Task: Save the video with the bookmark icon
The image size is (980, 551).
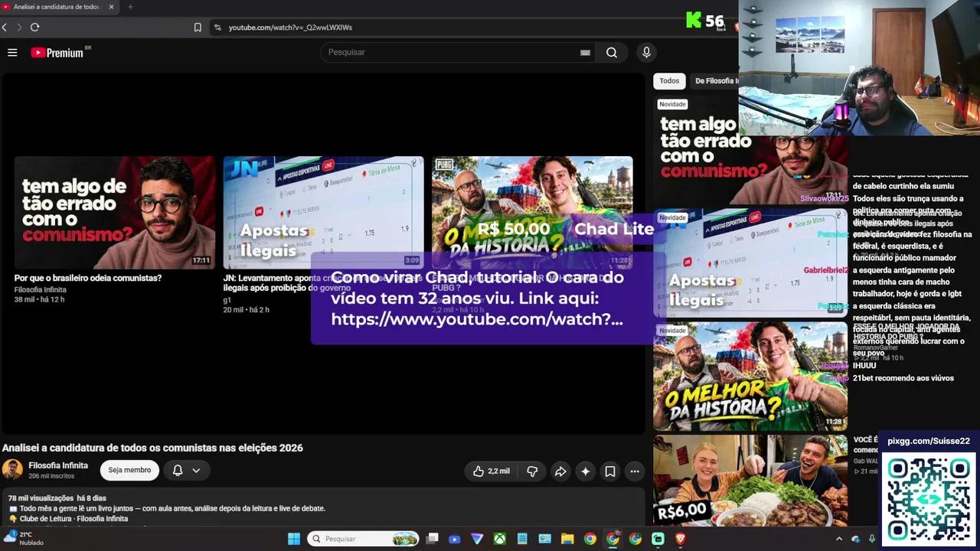Action: (610, 471)
